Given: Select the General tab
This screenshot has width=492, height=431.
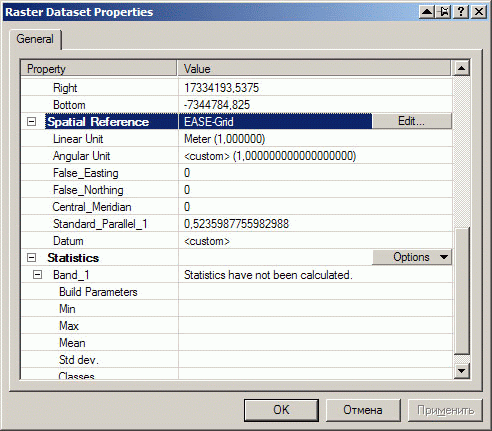Looking at the screenshot, I should coord(35,39).
